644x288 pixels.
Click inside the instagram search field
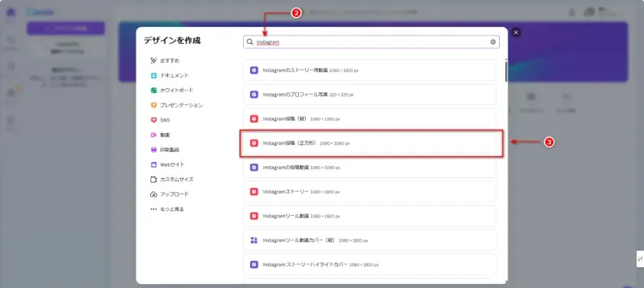tap(371, 42)
